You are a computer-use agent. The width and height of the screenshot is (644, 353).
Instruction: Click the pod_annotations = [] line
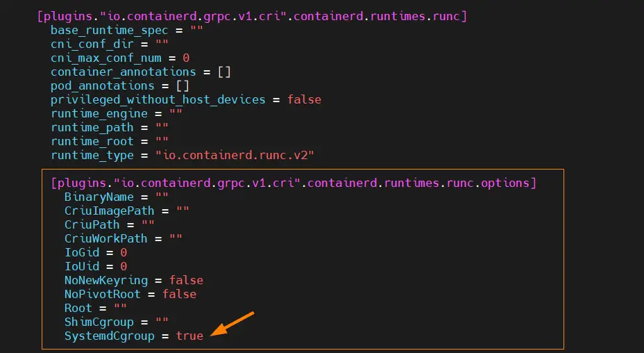pos(120,86)
